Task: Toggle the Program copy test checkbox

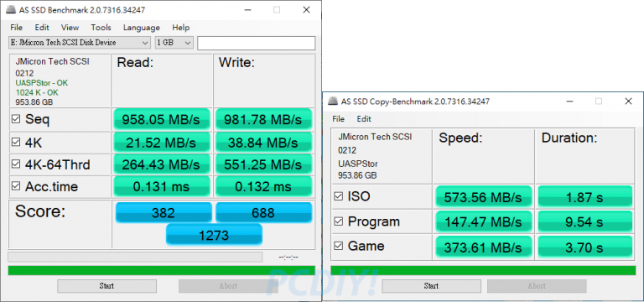Action: 339,221
